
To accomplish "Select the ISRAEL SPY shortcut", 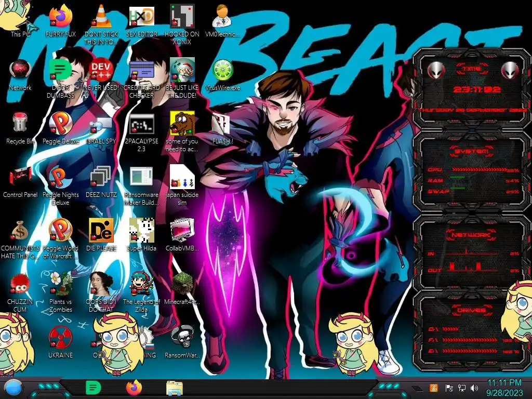I will [x=101, y=125].
